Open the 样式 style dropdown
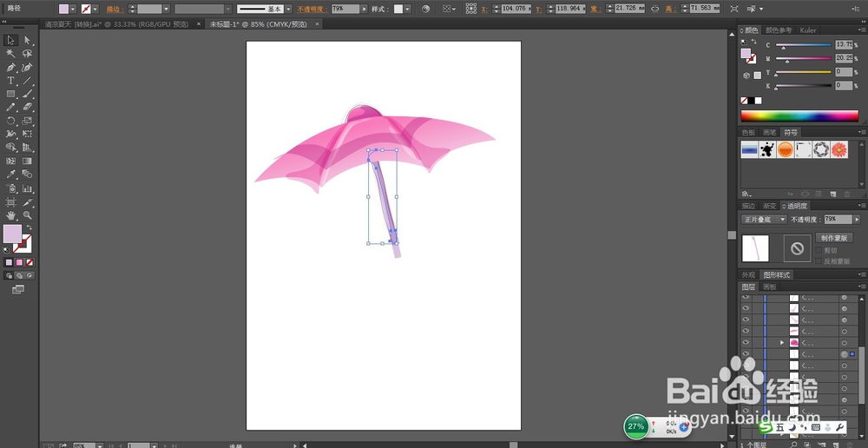The width and height of the screenshot is (868, 448). click(407, 9)
